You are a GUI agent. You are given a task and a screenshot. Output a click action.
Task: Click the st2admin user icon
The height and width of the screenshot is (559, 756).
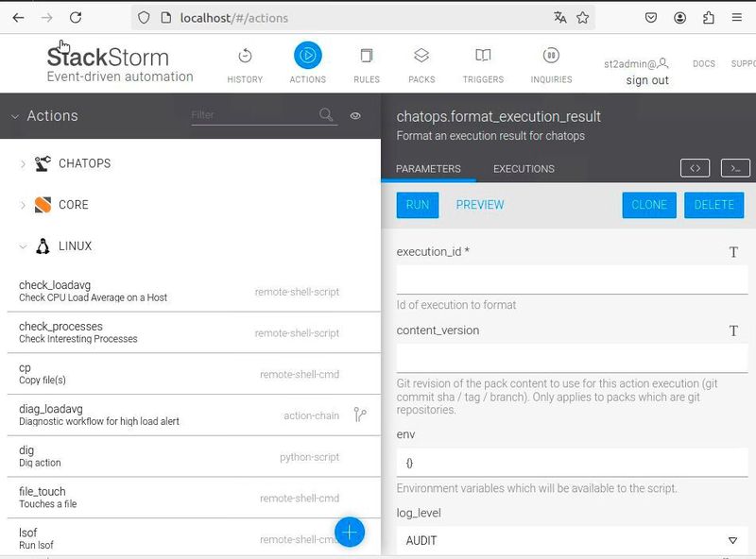point(663,62)
